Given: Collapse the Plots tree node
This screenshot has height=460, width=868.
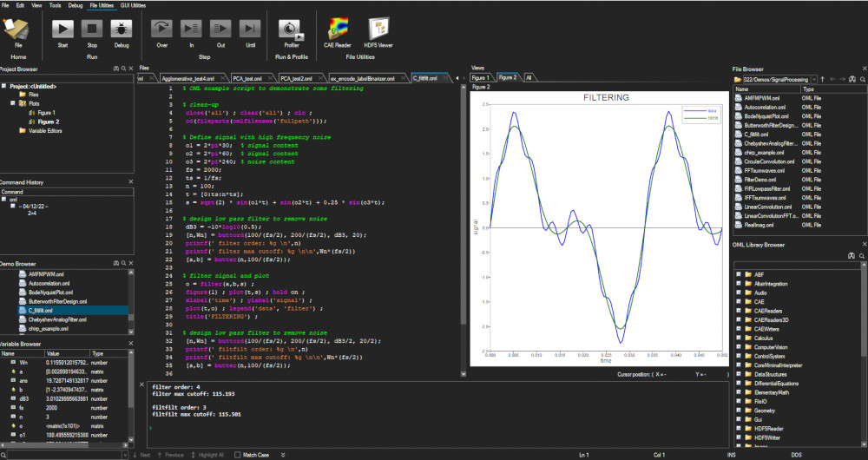Looking at the screenshot, I should pyautogui.click(x=13, y=103).
